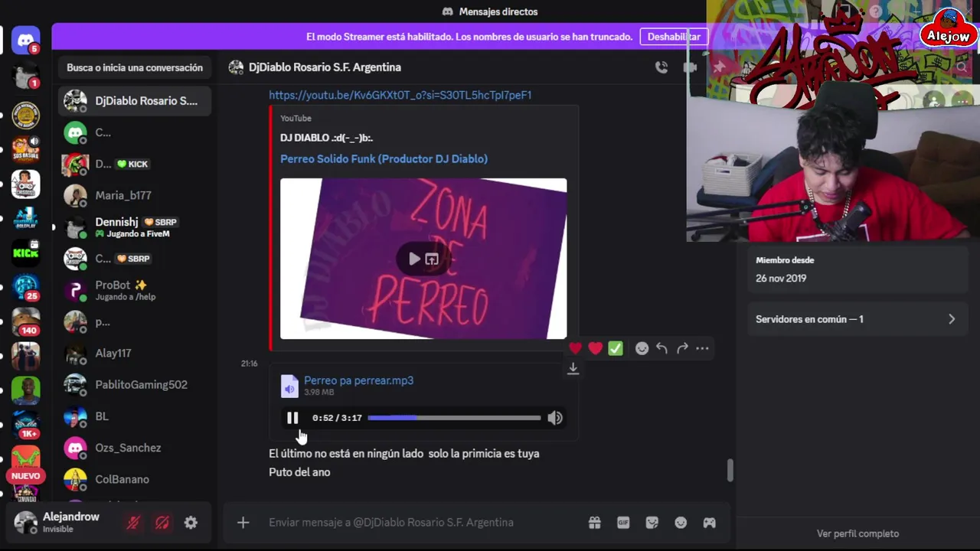Image resolution: width=980 pixels, height=551 pixels.
Task: Click Alejandrow user avatar panel
Action: point(26,523)
